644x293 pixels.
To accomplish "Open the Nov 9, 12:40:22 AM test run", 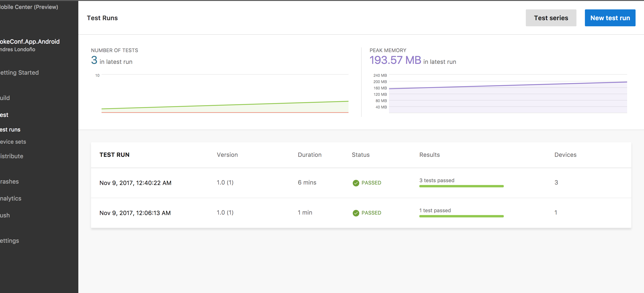I will click(135, 183).
